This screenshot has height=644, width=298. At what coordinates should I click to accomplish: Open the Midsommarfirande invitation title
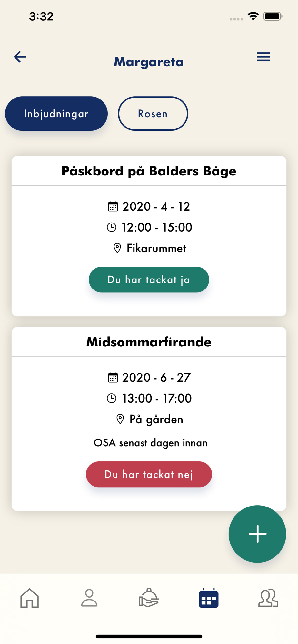tap(149, 342)
